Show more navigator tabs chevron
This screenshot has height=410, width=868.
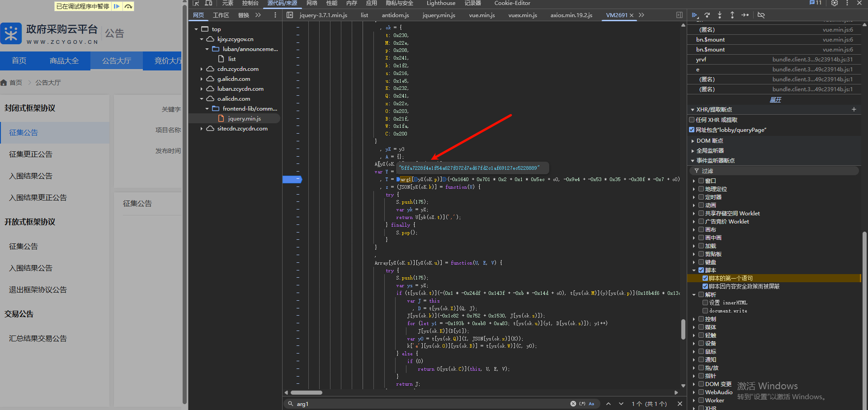coord(258,15)
